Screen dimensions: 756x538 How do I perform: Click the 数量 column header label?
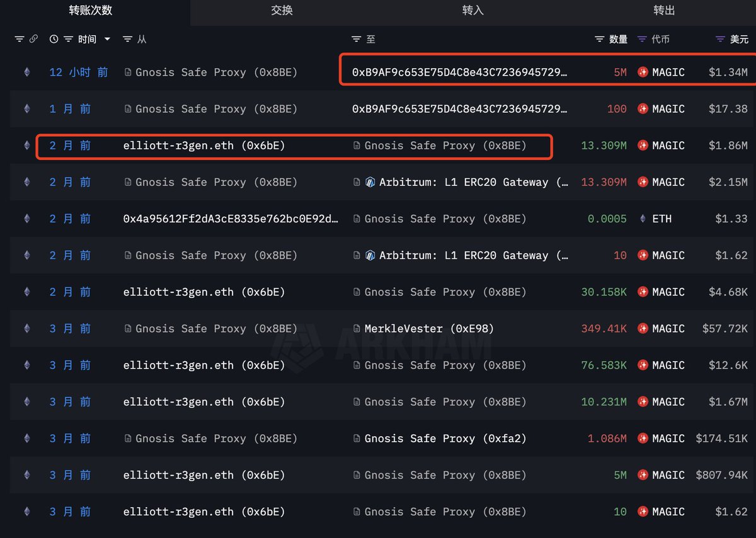coord(618,39)
